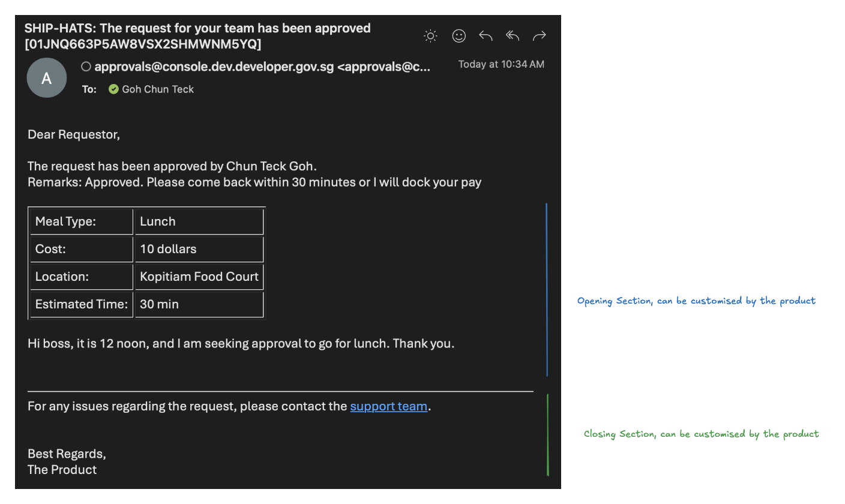Select the Meal Type: table cell
This screenshot has height=504, width=845.
[82, 221]
